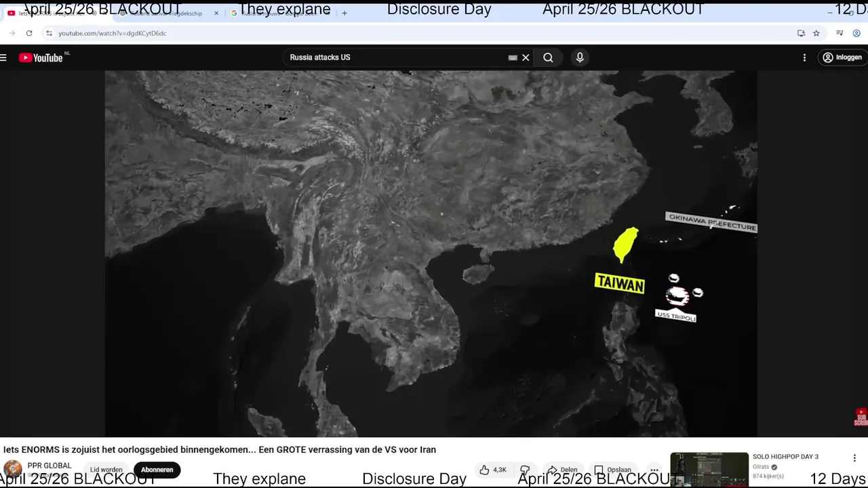
Task: Open browser profile avatar icon
Action: click(x=857, y=33)
